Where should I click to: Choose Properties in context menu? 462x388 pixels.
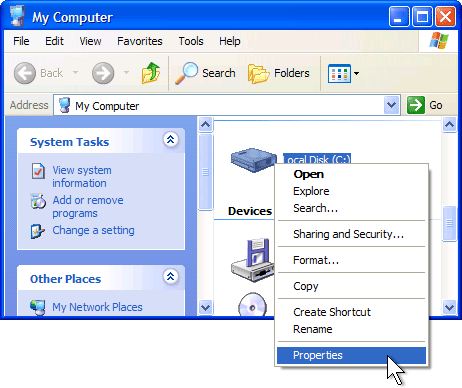[x=351, y=355]
